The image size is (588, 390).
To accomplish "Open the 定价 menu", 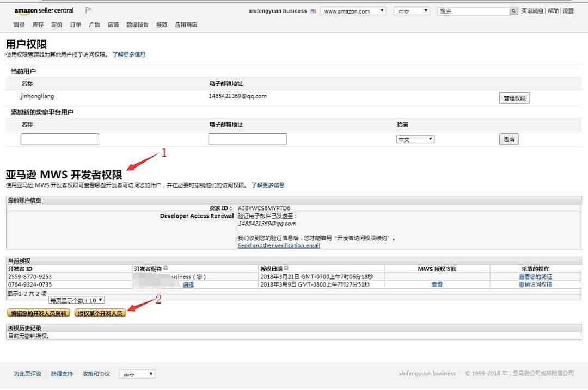I will (57, 24).
